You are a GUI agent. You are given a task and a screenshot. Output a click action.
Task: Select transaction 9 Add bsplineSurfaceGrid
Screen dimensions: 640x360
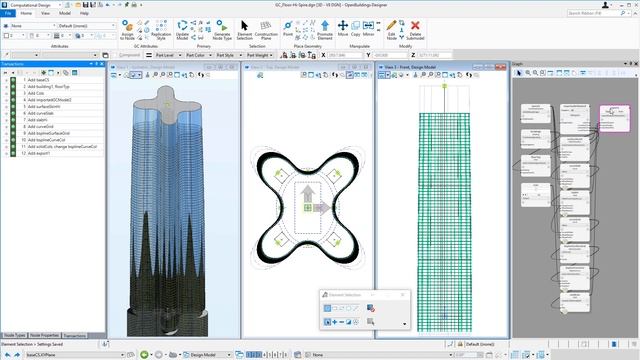(x=49, y=133)
